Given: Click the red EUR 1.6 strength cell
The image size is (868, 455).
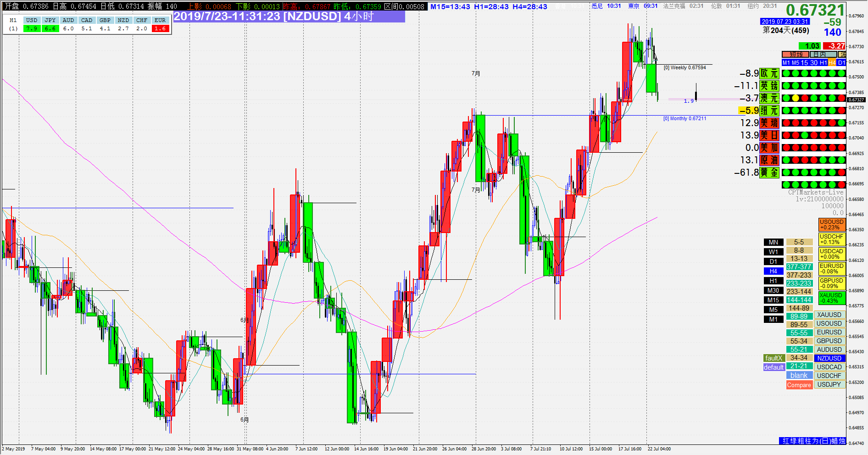Looking at the screenshot, I should (160, 28).
